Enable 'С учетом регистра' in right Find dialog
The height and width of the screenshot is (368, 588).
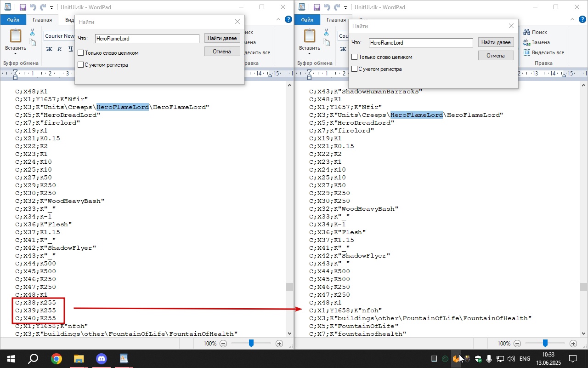coord(354,69)
